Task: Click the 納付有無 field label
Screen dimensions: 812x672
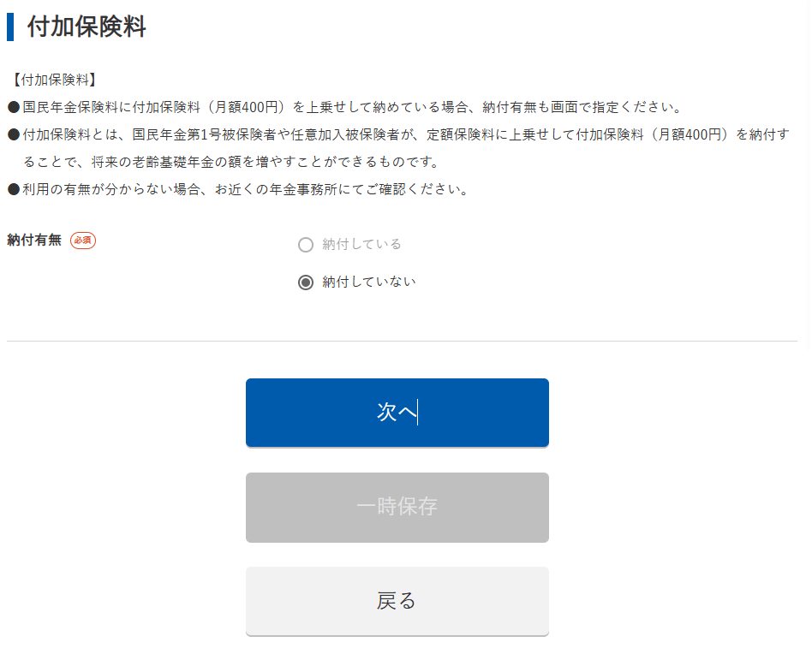Action: 34,241
